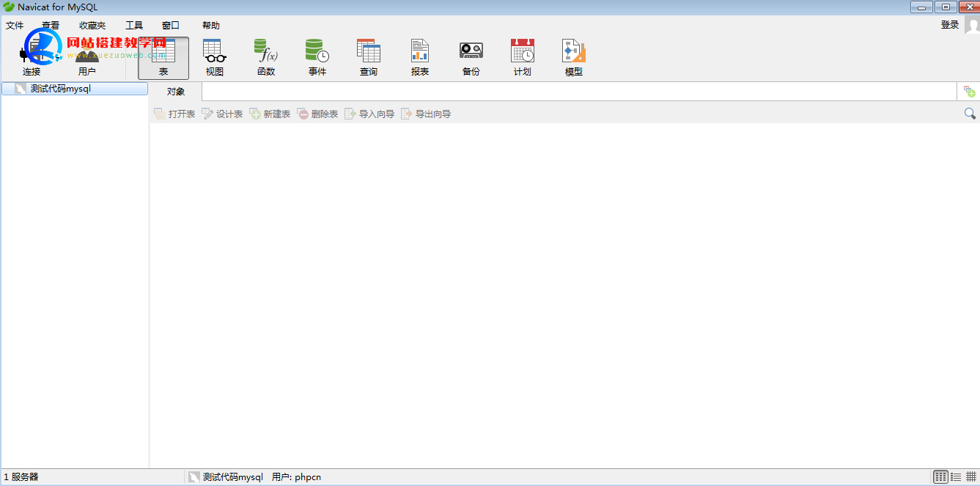Select the 测试代码mysql connection in tree

(75, 89)
